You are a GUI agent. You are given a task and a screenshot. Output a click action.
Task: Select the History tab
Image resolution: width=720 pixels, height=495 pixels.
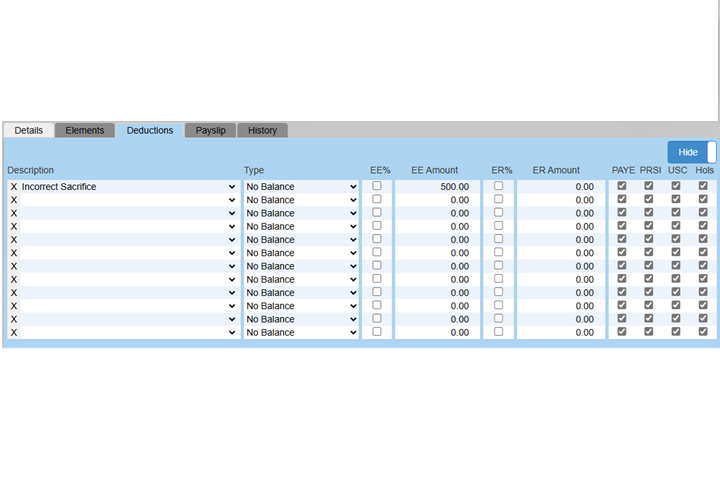point(263,130)
